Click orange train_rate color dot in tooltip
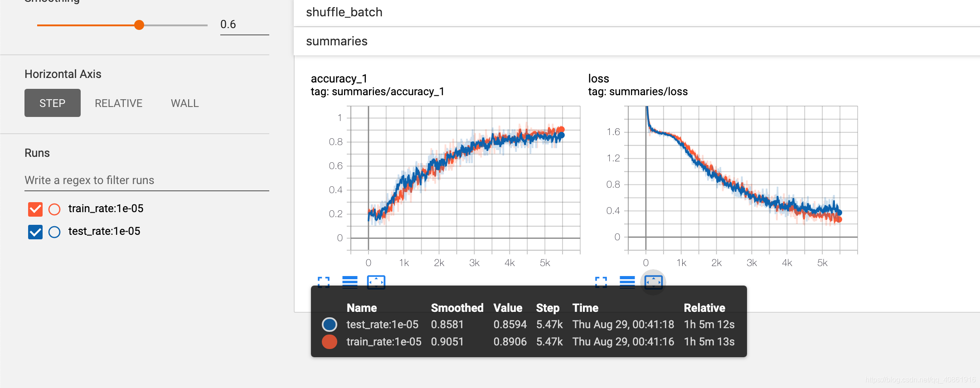 pos(330,342)
